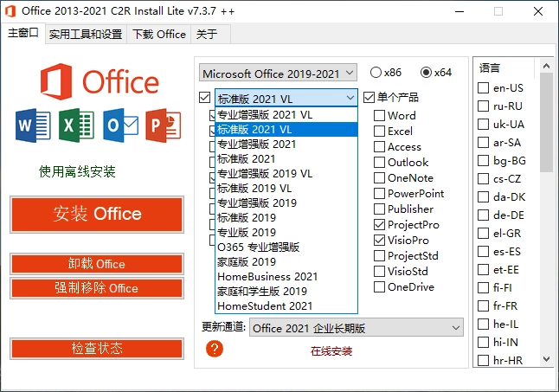Uncheck the ProjectPro checkbox
Viewport: 559px width, 392px height.
tap(379, 224)
